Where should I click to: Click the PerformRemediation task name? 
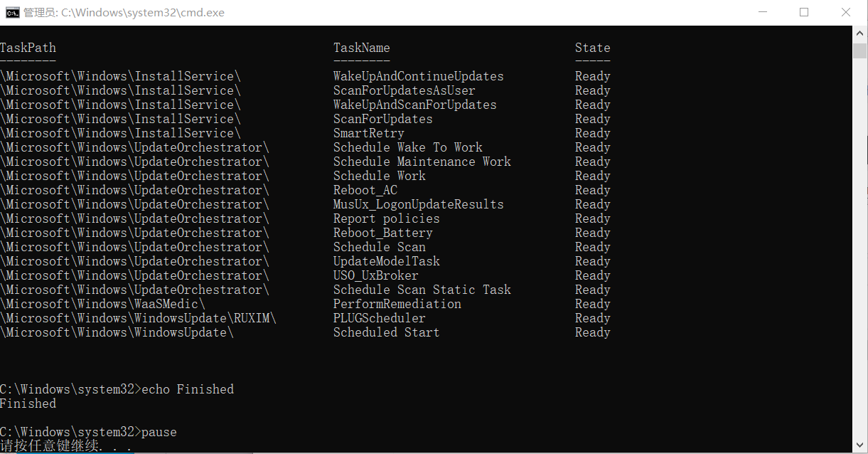[397, 304]
